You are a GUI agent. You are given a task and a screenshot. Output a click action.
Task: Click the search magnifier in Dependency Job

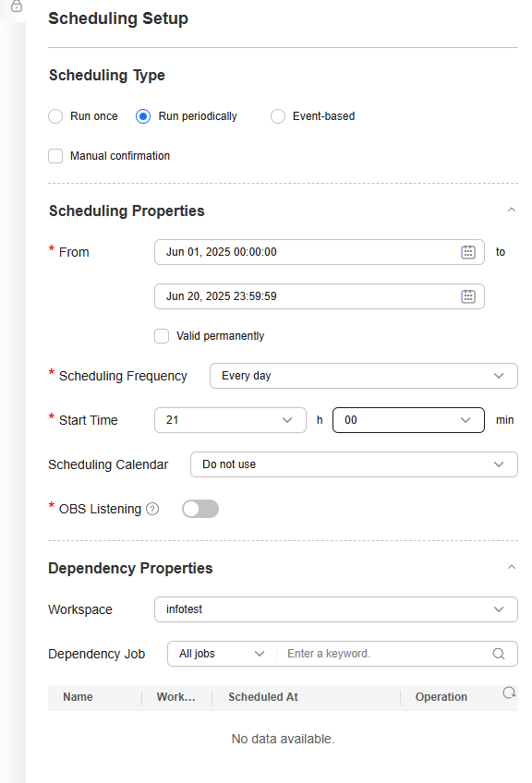[499, 654]
